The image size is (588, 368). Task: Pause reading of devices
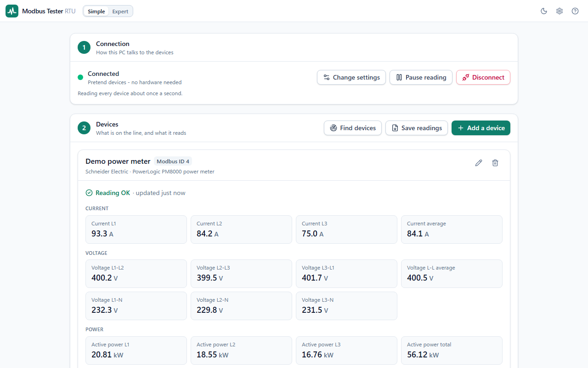point(421,77)
